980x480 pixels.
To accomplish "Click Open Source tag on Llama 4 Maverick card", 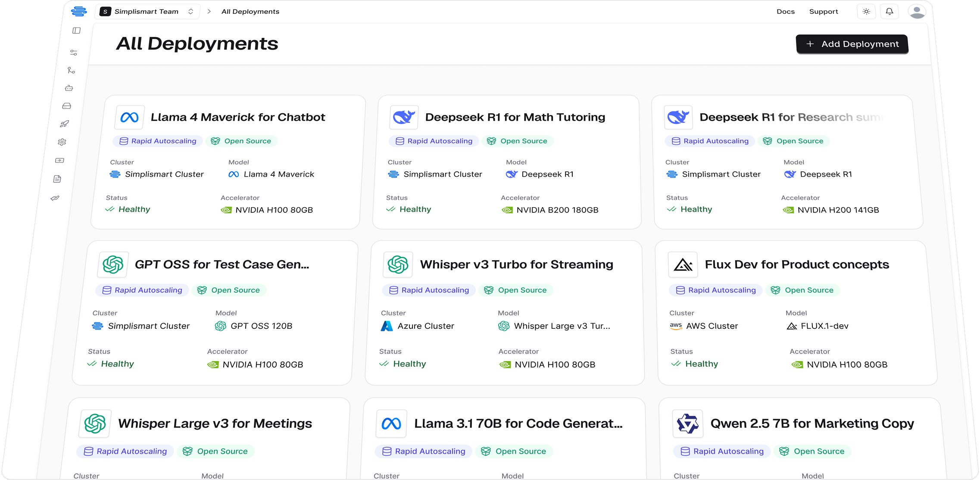I will (x=241, y=141).
